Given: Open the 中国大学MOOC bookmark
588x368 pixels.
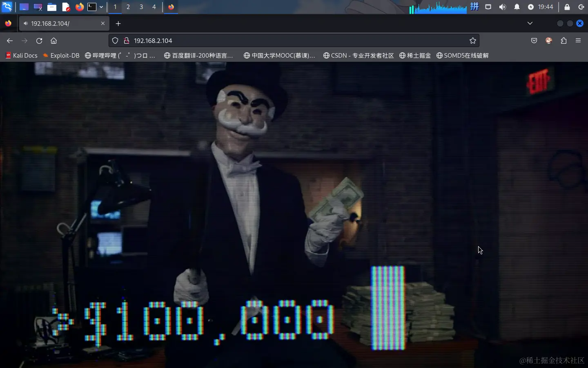Looking at the screenshot, I should 279,55.
